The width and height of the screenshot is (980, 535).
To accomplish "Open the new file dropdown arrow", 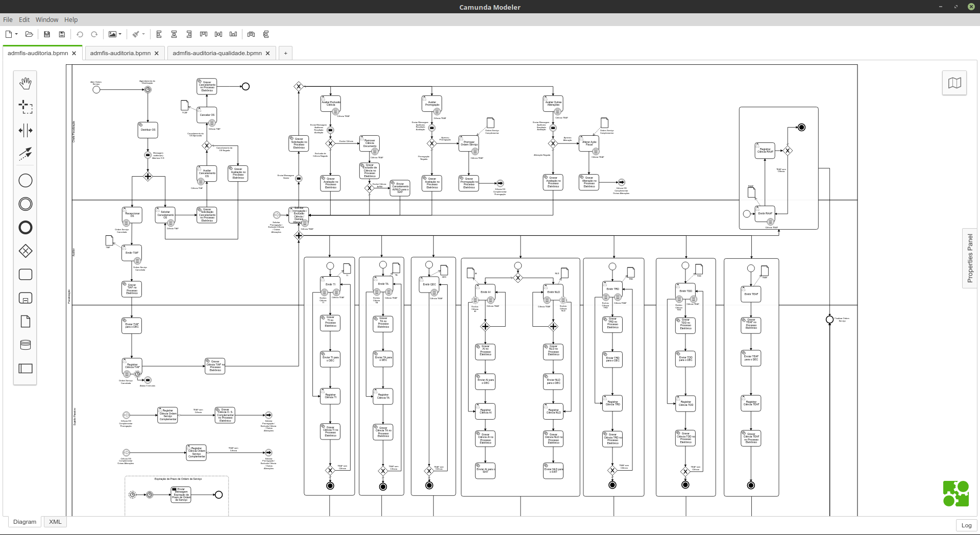I will [x=17, y=34].
